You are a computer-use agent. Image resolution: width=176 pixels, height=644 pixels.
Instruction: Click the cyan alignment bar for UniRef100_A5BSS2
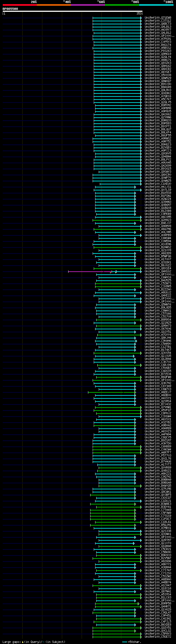coord(117,48)
